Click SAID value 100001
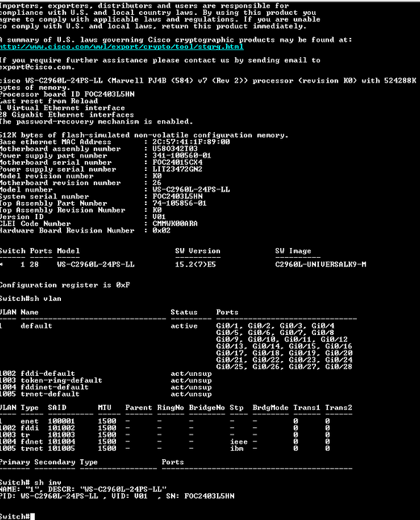Image resolution: width=420 pixels, height=520 pixels. click(62, 421)
